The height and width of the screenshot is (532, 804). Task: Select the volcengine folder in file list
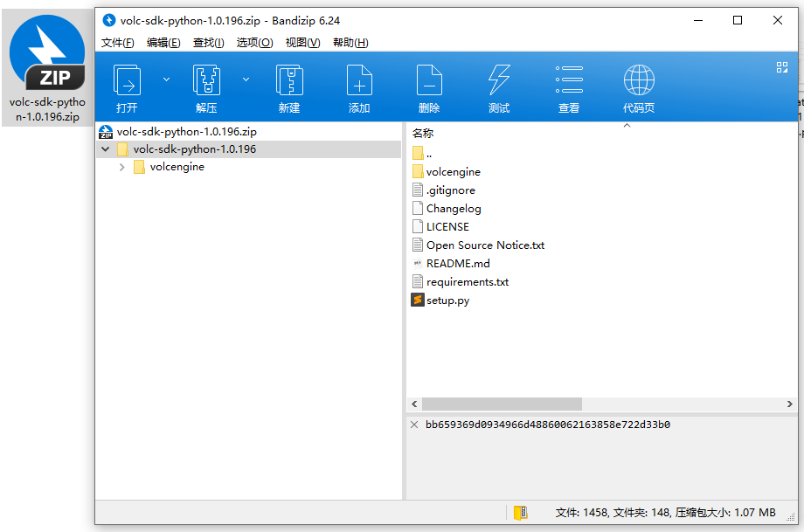(447, 172)
